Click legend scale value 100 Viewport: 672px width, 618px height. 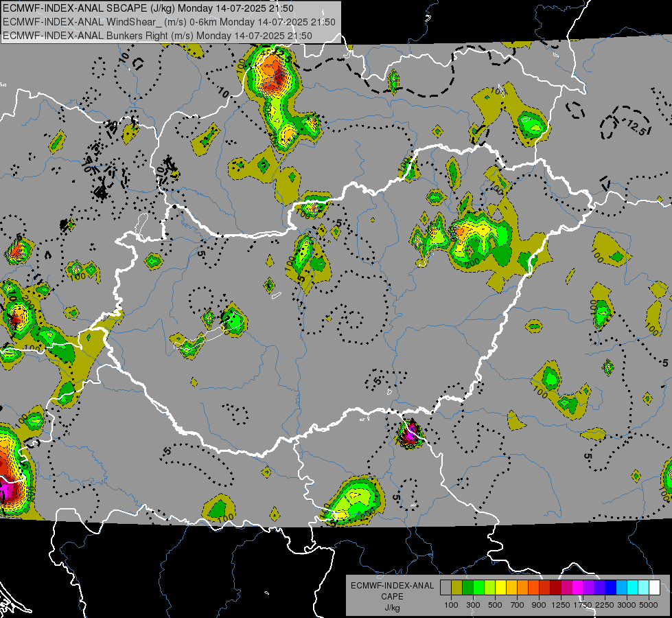click(x=451, y=605)
